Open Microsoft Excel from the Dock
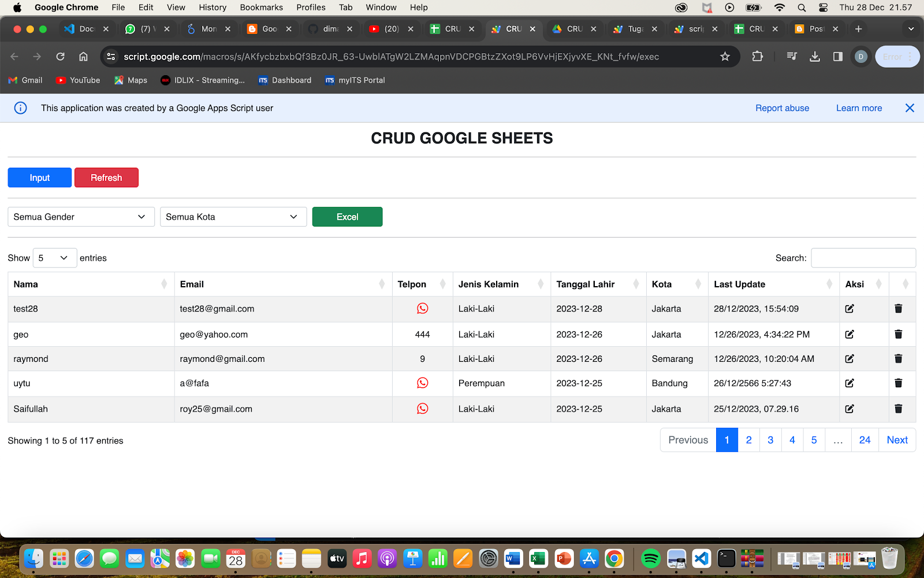 point(538,558)
